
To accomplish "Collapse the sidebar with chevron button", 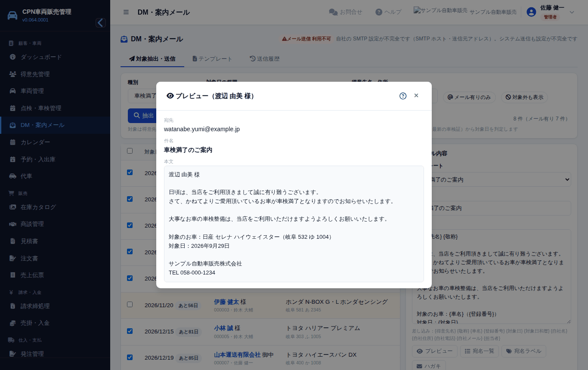I will 101,23.
